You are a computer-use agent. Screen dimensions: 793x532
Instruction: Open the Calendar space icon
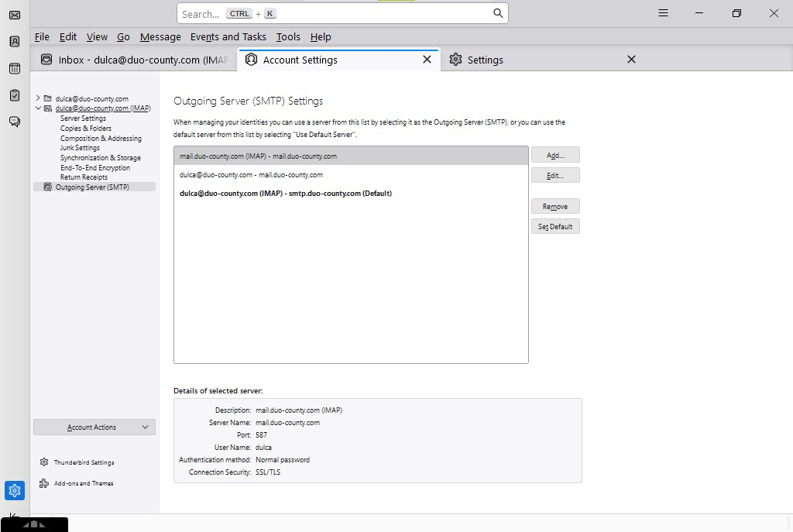click(x=14, y=68)
